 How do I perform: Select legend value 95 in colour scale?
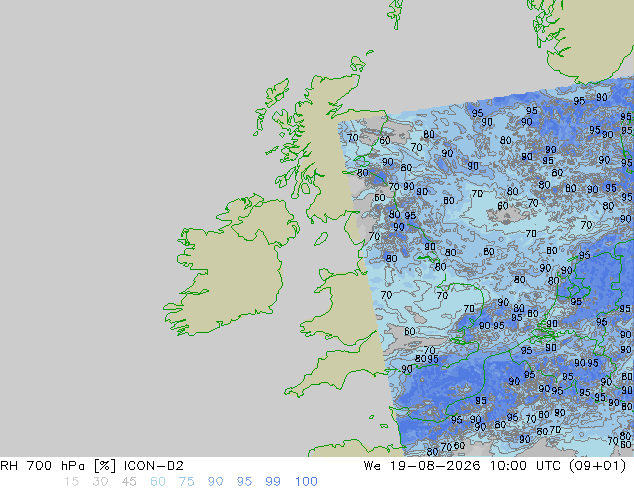coord(244,482)
